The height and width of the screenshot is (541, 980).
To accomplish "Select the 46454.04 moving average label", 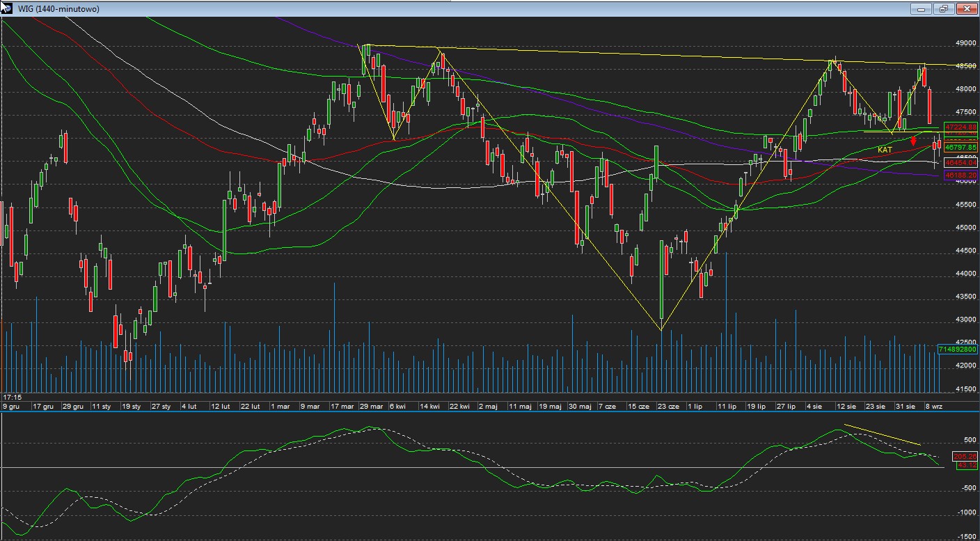I will (x=961, y=162).
